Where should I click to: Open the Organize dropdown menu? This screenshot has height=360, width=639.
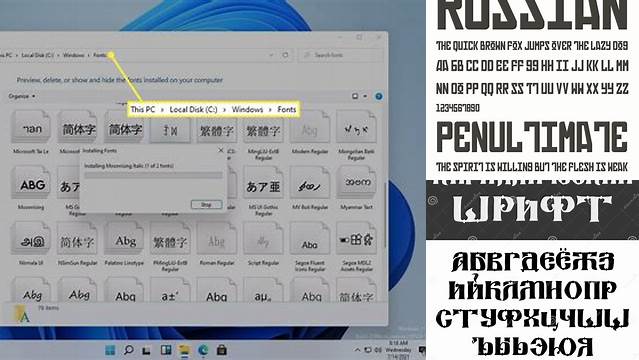(x=22, y=96)
